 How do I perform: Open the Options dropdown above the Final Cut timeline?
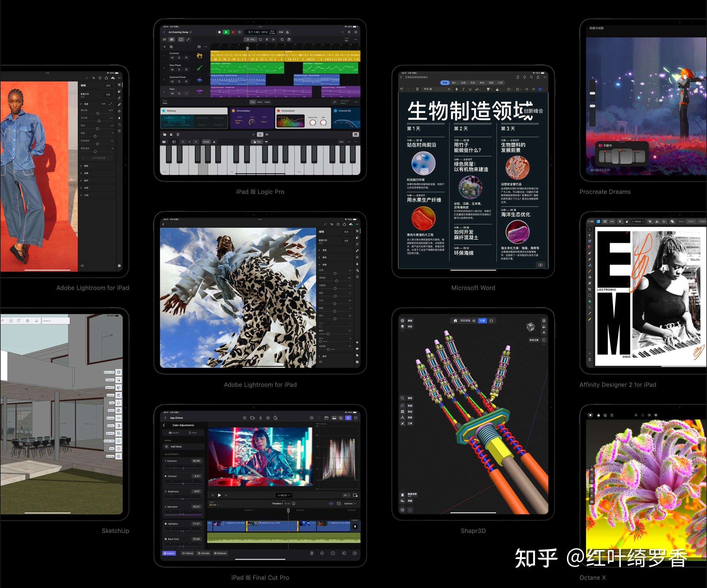349,504
